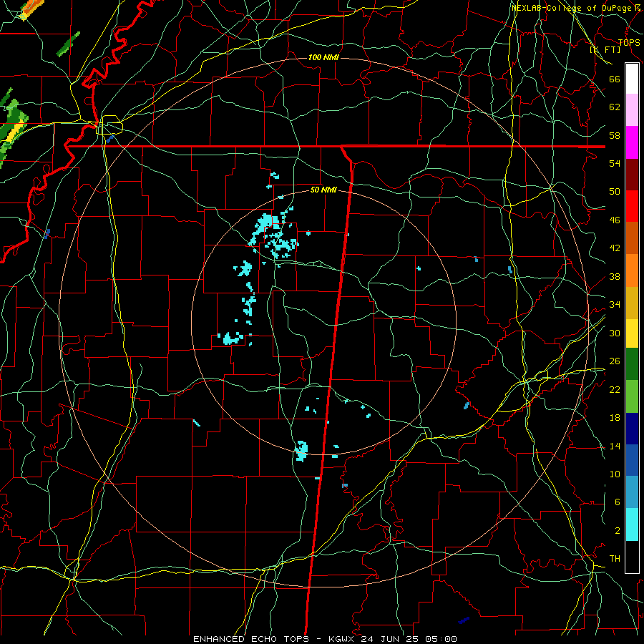The height and width of the screenshot is (644, 644).
Task: Click the light pink 62 kft legend swatch
Action: pyautogui.click(x=632, y=109)
